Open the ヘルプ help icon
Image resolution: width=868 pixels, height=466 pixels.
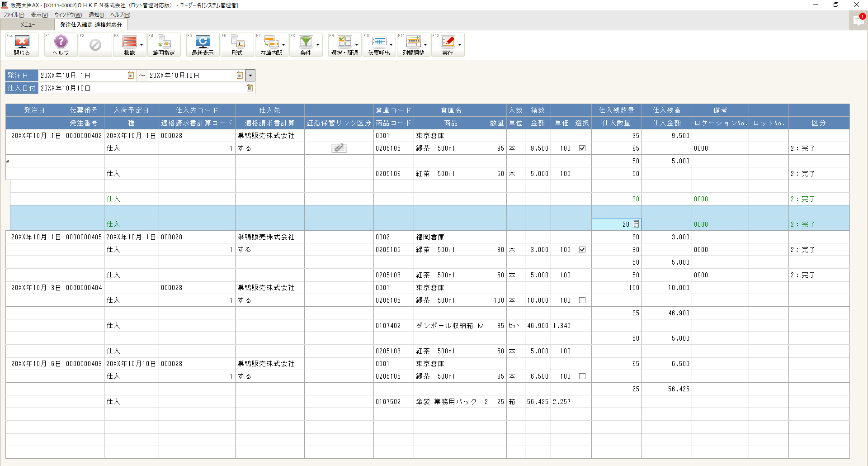(x=61, y=45)
